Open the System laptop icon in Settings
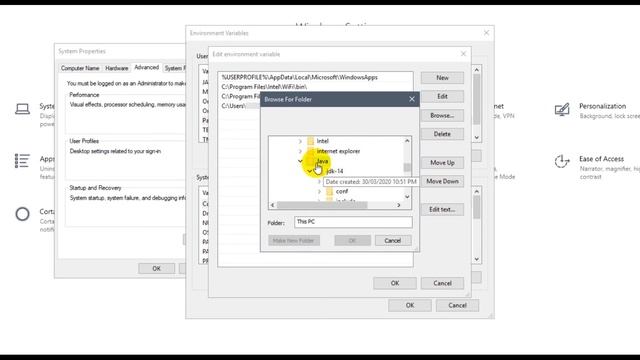The width and height of the screenshot is (640, 360). pos(22,109)
